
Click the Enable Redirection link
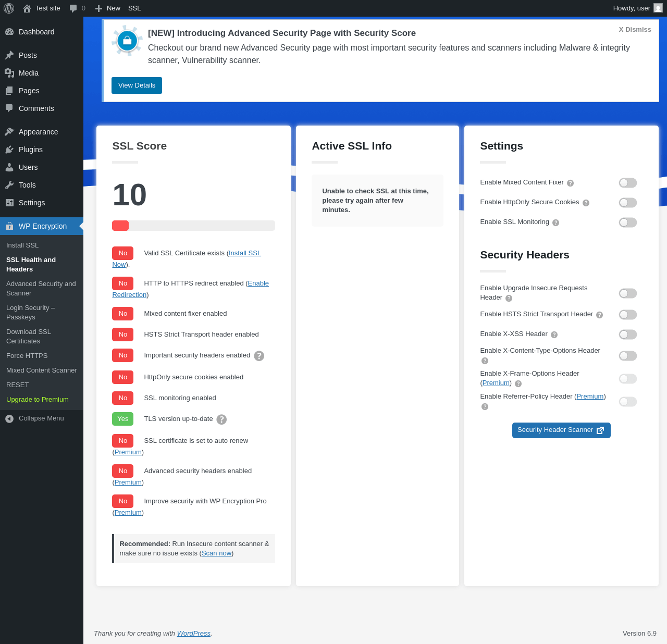(258, 283)
